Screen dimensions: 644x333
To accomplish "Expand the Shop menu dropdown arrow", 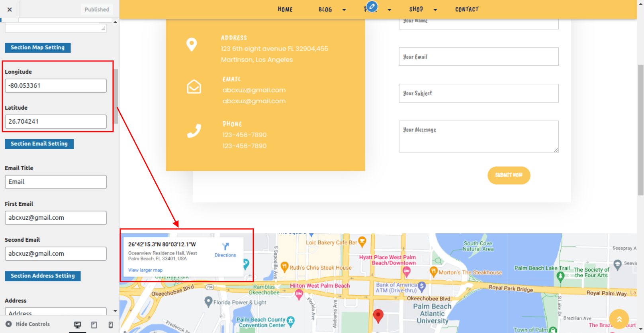I will tap(435, 10).
